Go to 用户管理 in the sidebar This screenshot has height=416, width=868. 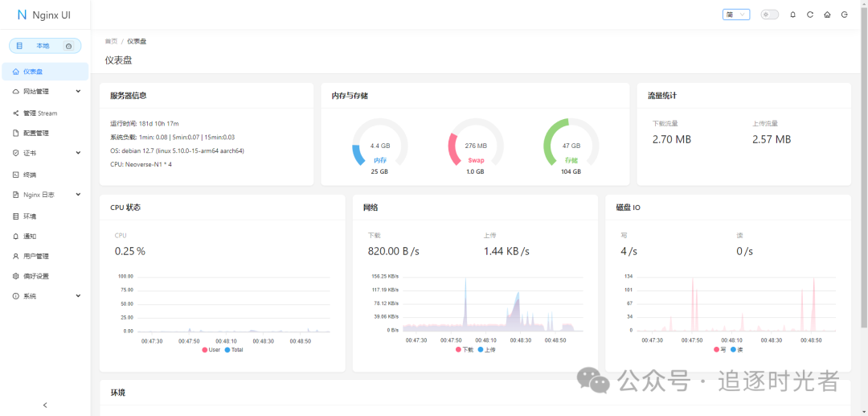pyautogui.click(x=35, y=256)
